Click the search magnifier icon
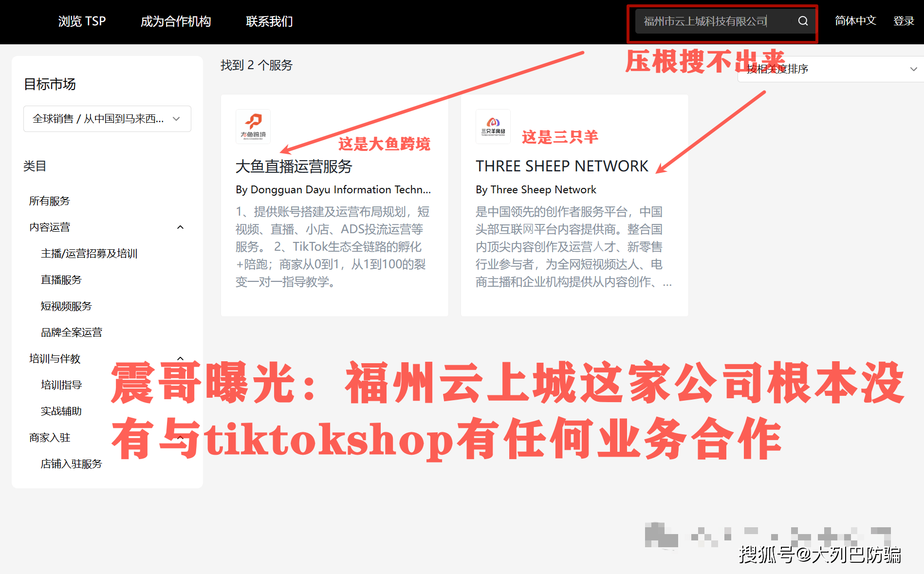This screenshot has width=924, height=574. tap(803, 21)
